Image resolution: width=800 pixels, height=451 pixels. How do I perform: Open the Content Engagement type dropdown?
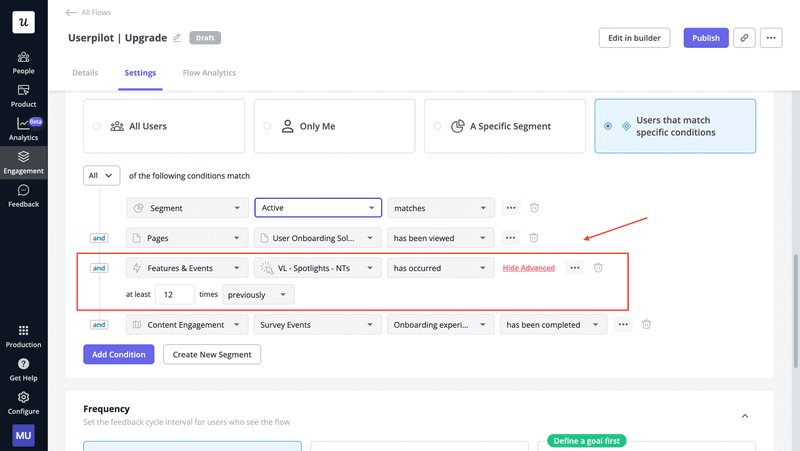187,324
